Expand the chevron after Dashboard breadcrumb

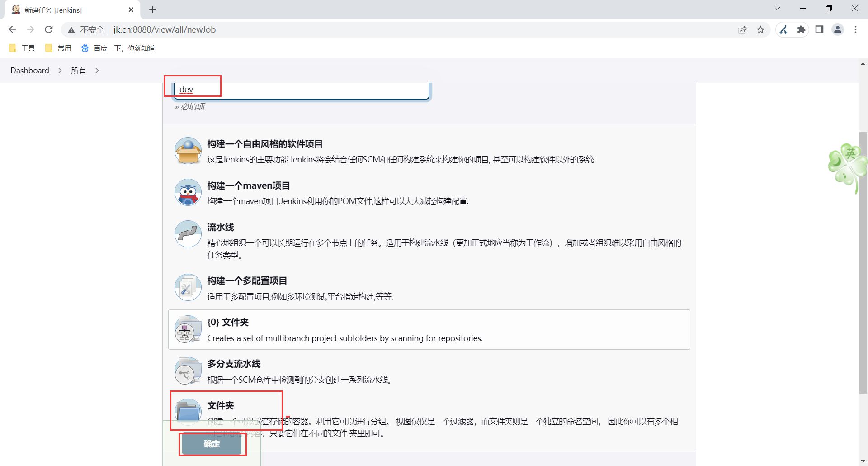60,71
